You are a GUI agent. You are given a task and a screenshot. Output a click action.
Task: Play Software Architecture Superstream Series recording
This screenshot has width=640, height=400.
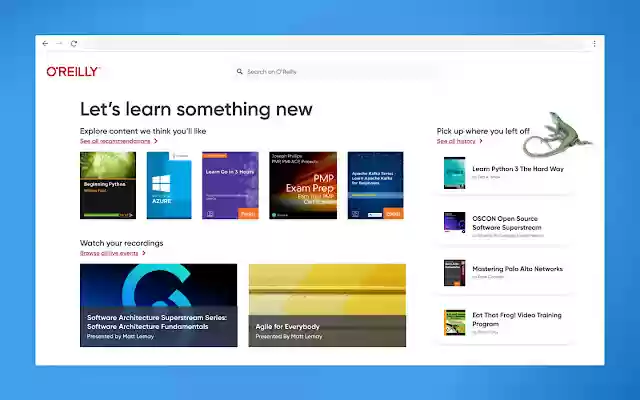158,305
